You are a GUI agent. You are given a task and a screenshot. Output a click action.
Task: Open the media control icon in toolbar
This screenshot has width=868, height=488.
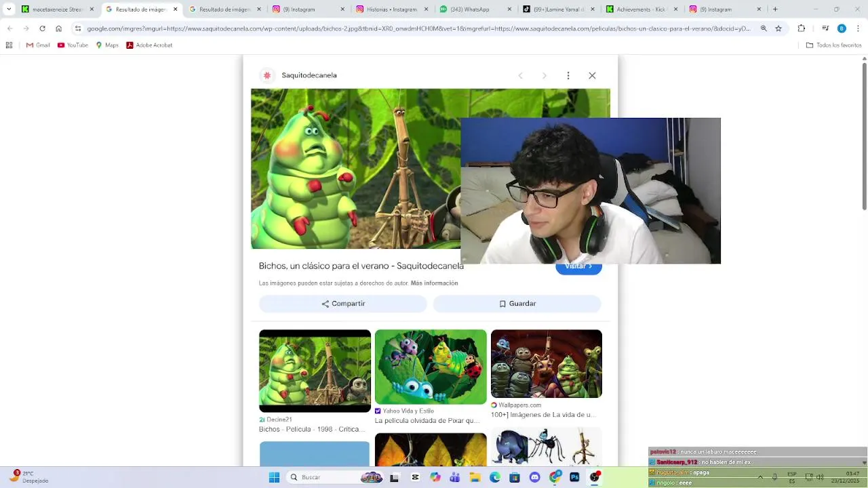pos(825,28)
